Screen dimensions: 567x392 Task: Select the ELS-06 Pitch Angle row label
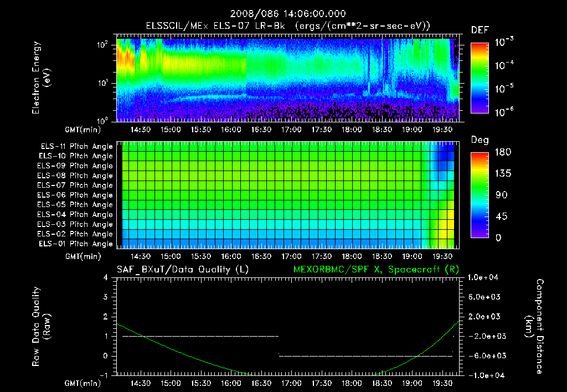(75, 195)
